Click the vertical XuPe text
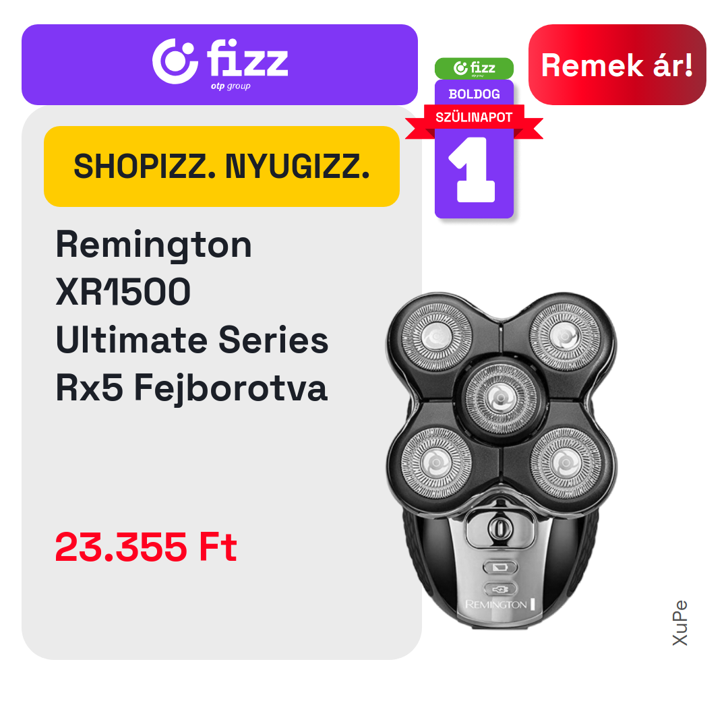The image size is (728, 728). tap(680, 623)
